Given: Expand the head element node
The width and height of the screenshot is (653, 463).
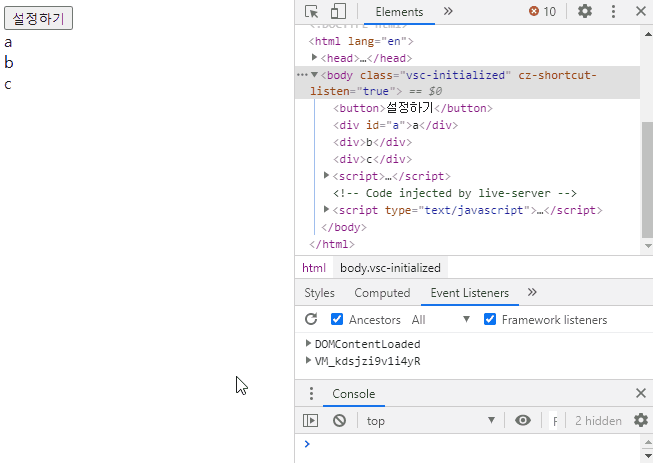Looking at the screenshot, I should point(315,57).
